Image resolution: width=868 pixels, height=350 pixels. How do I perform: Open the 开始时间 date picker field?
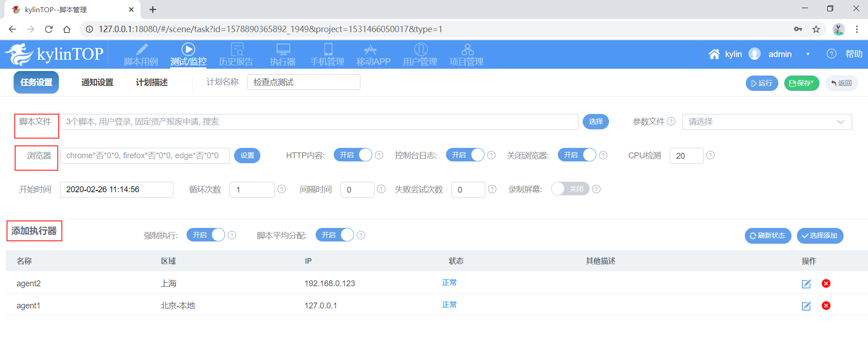click(116, 189)
